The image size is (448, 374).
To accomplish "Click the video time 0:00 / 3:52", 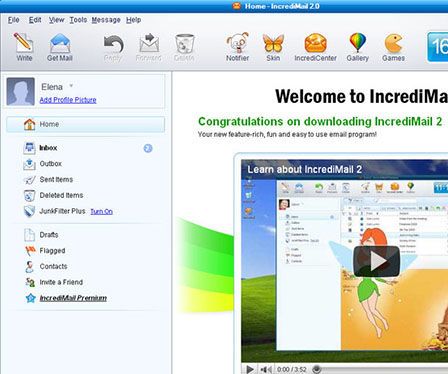I will click(x=292, y=369).
